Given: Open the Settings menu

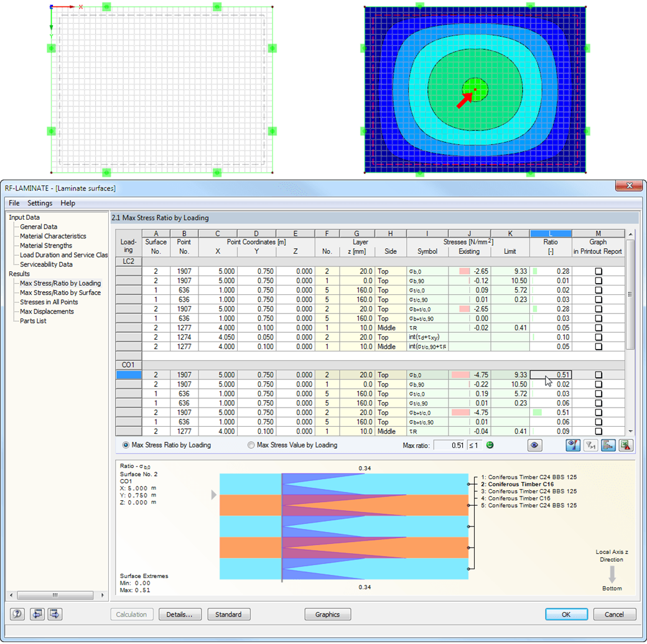Looking at the screenshot, I should click(x=40, y=203).
